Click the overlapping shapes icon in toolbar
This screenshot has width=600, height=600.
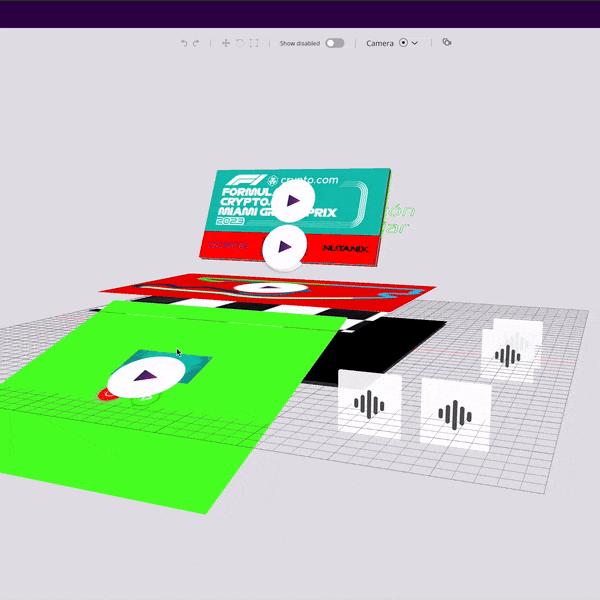[x=447, y=42]
